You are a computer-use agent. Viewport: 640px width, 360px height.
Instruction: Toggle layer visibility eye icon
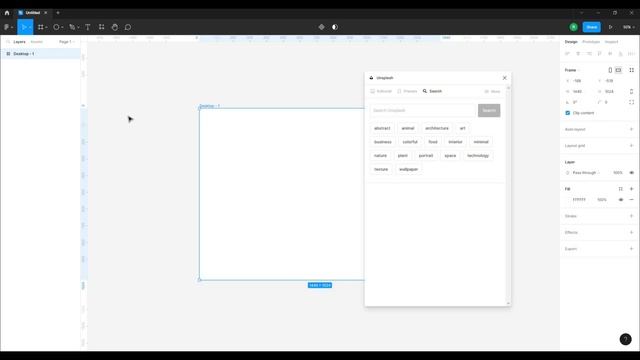click(x=631, y=173)
